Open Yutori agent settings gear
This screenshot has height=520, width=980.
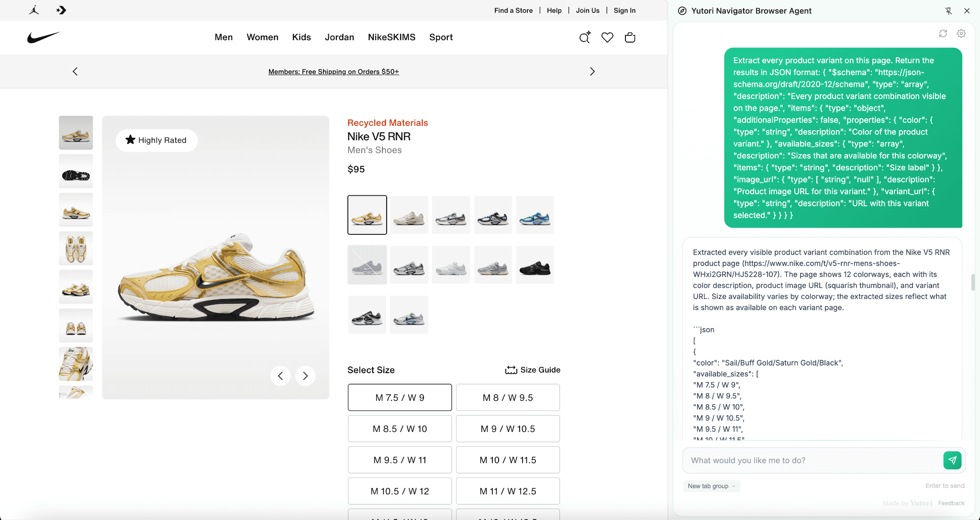961,33
